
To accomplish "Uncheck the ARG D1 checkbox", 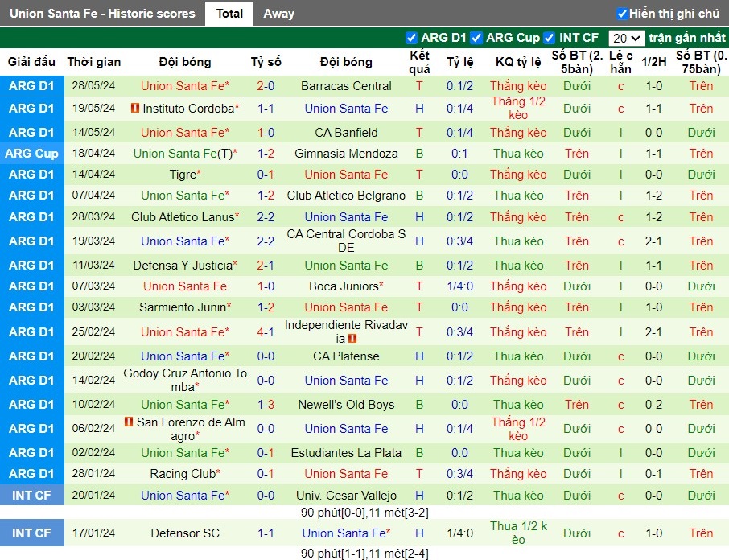I will [411, 38].
